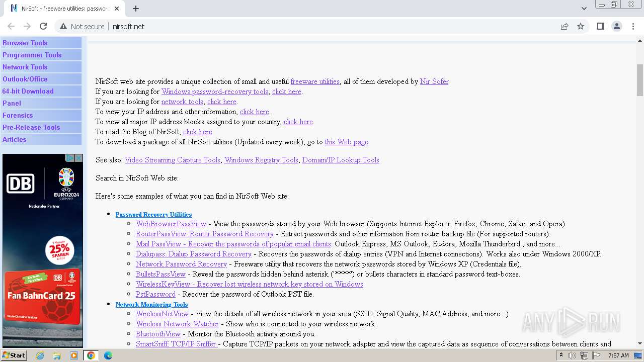Open the Pre-Release Tools sidebar menu
644x362 pixels.
pyautogui.click(x=41, y=127)
